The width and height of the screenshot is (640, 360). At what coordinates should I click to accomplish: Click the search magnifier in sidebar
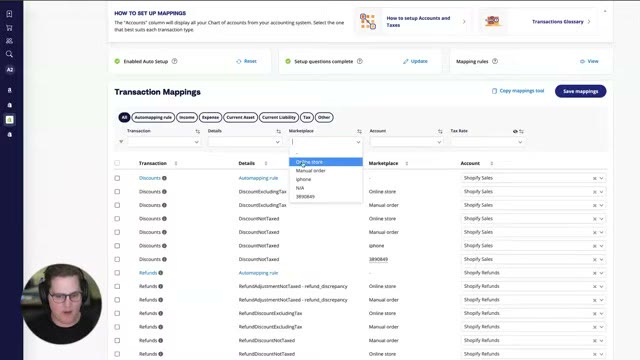click(x=9, y=54)
